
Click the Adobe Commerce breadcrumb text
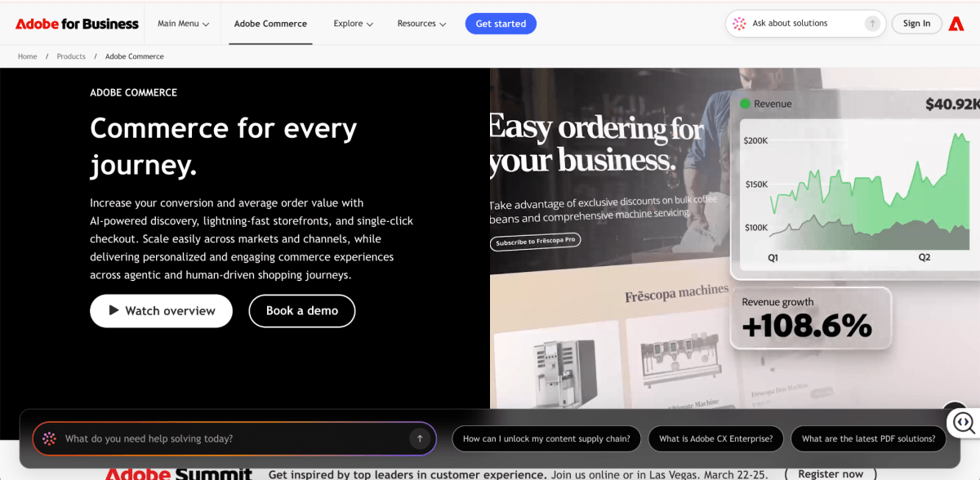tap(135, 56)
